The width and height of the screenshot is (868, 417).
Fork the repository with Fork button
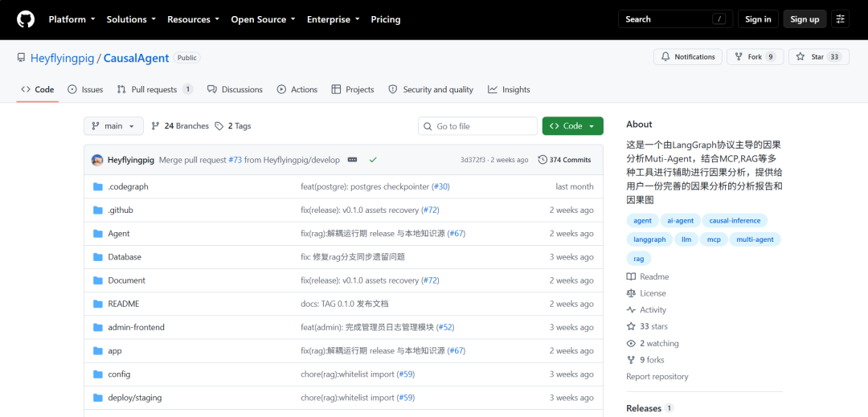755,57
